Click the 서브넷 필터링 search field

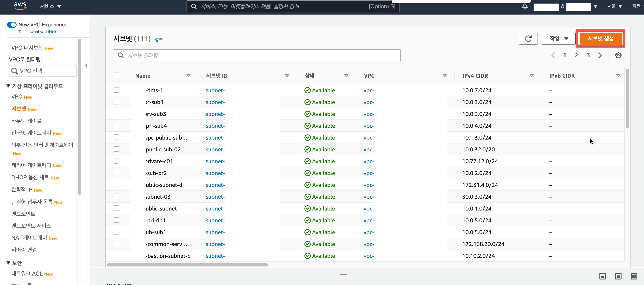click(x=257, y=55)
